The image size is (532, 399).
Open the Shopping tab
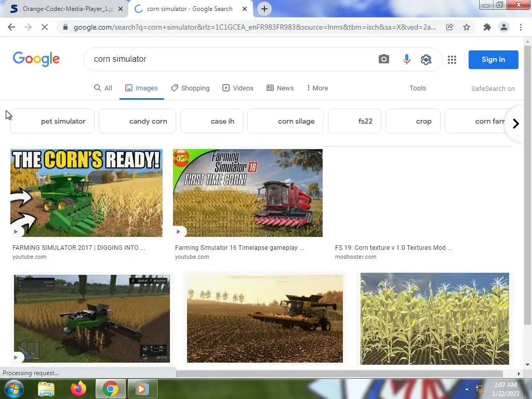click(190, 88)
